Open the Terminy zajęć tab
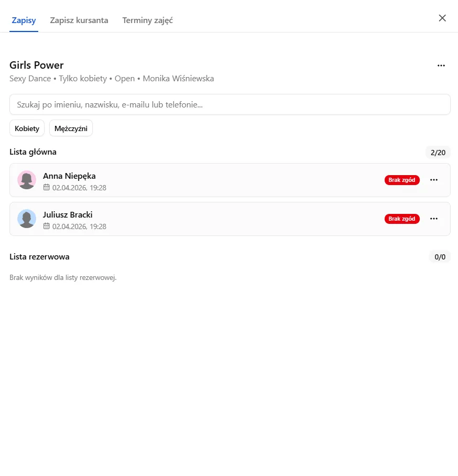The image size is (458, 476). click(x=147, y=20)
